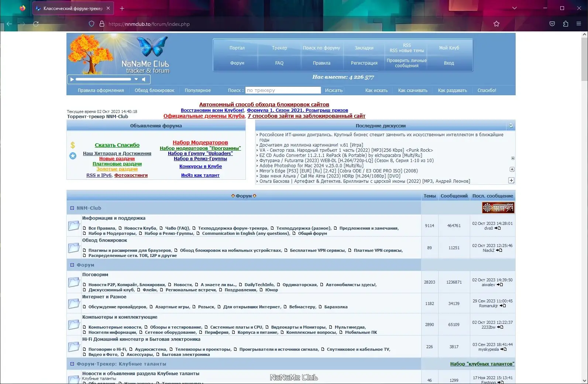
Task: Click the largest plus expander in discussions
Action: click(x=511, y=181)
